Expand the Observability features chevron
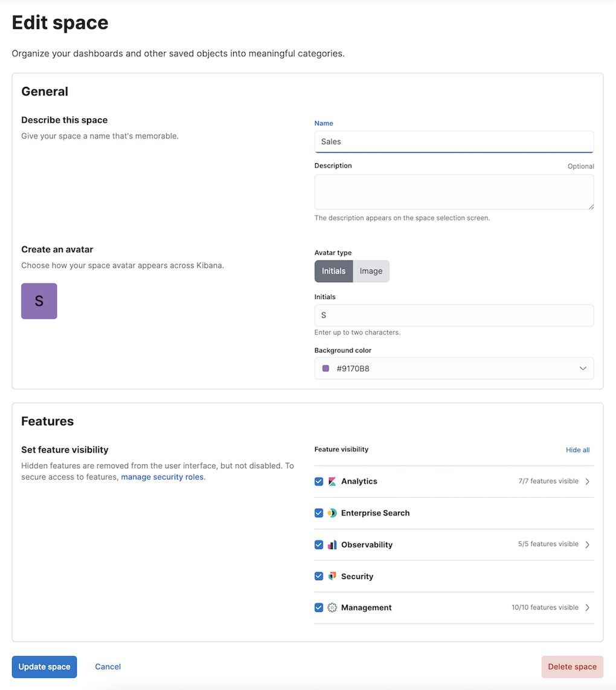This screenshot has width=616, height=690. pyautogui.click(x=588, y=544)
